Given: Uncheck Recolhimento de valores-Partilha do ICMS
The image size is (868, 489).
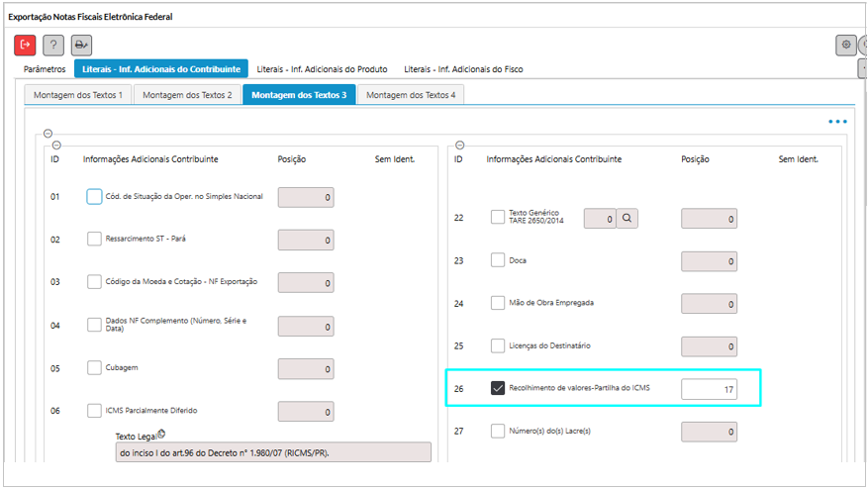Looking at the screenshot, I should pos(498,388).
